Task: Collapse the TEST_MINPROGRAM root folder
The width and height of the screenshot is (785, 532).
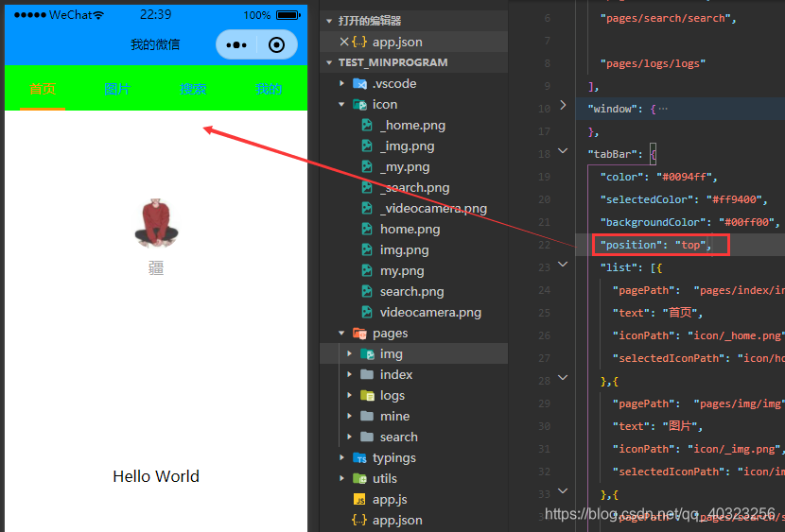Action: [329, 62]
